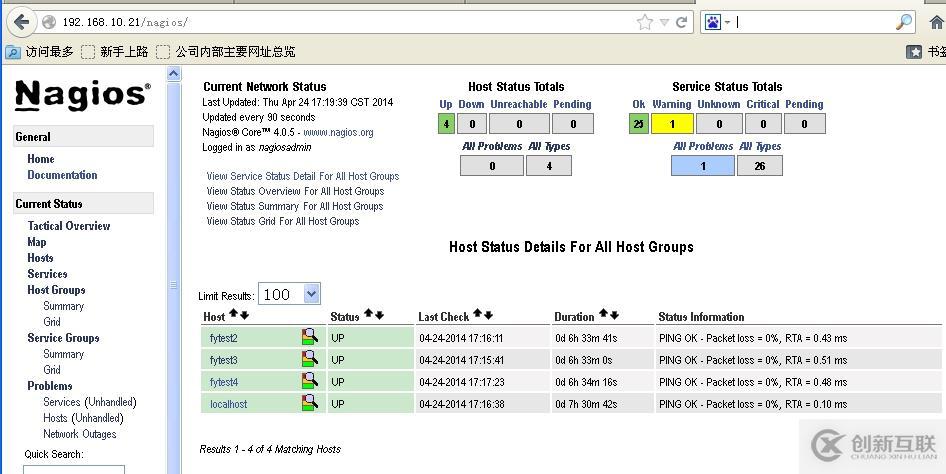Open Tactical Overview
The image size is (946, 474).
pos(69,226)
